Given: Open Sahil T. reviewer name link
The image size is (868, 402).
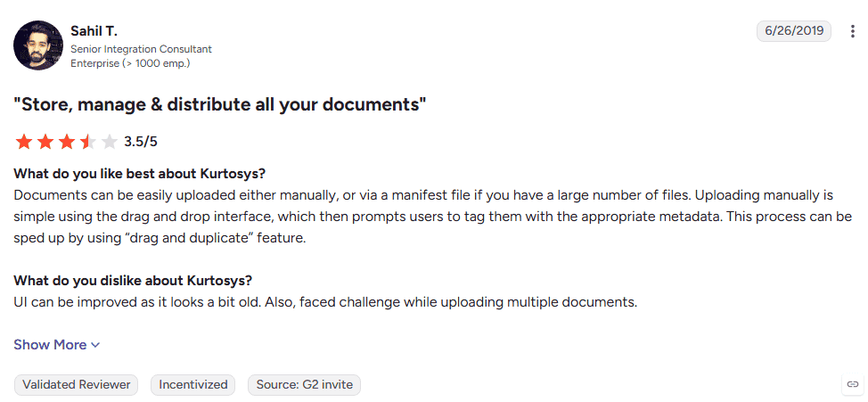Looking at the screenshot, I should 94,31.
